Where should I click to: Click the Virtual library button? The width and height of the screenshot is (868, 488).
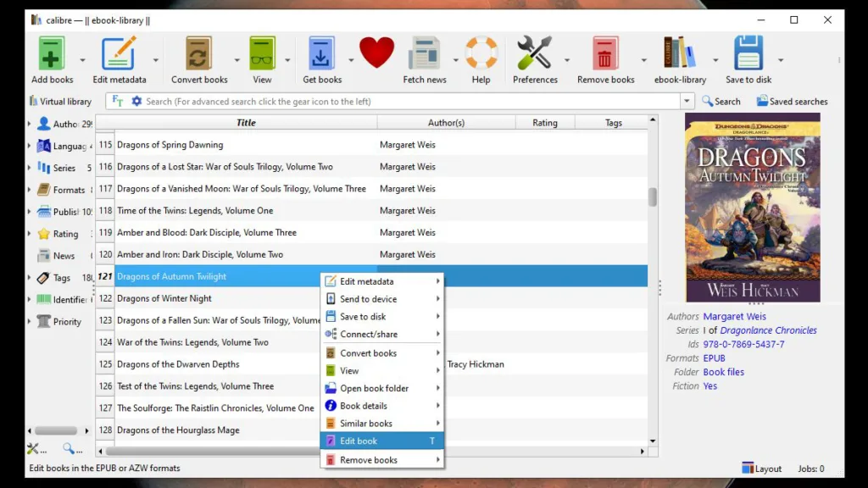pyautogui.click(x=59, y=101)
